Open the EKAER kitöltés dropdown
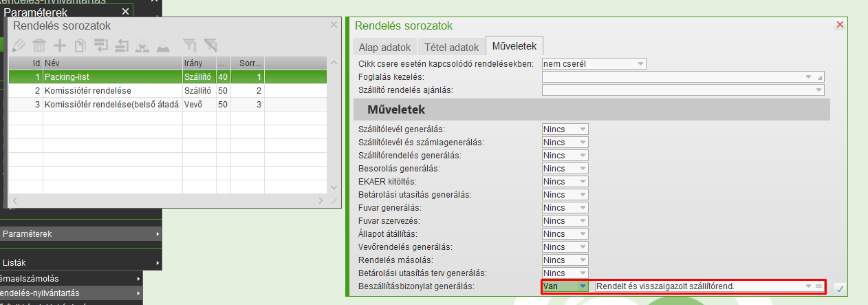Viewport: 868px width, 305px height. tap(583, 181)
